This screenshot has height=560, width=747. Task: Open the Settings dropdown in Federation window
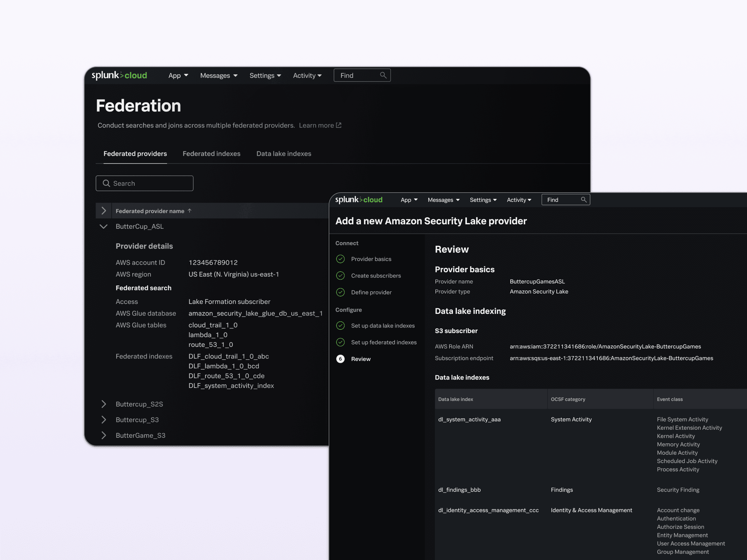click(x=265, y=76)
